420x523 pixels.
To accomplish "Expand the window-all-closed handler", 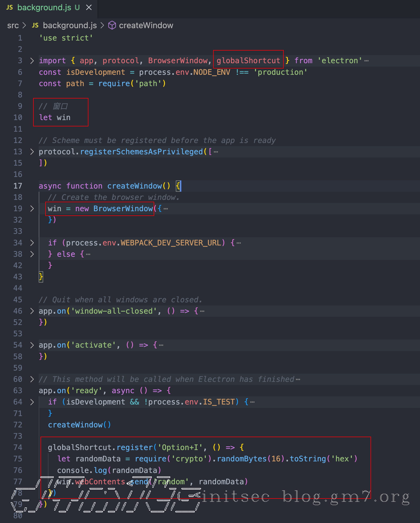I will tap(32, 311).
